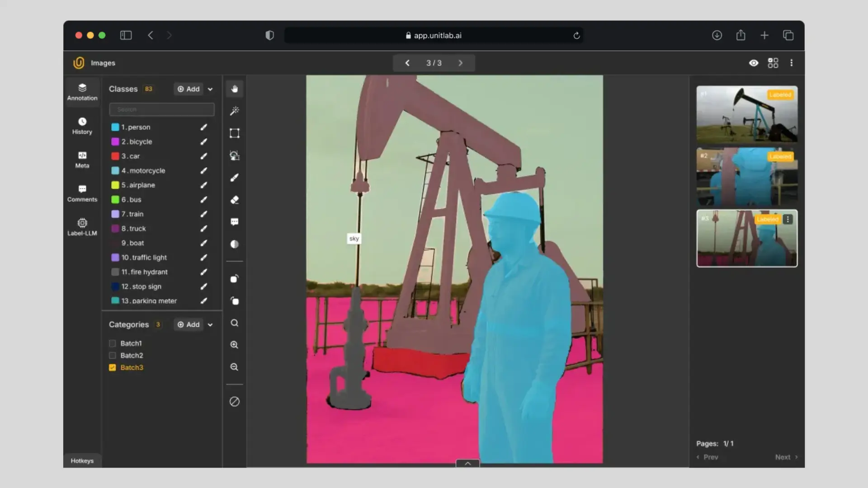Screen dimensions: 868x488
Task: Click the person class color swatch
Action: point(115,127)
